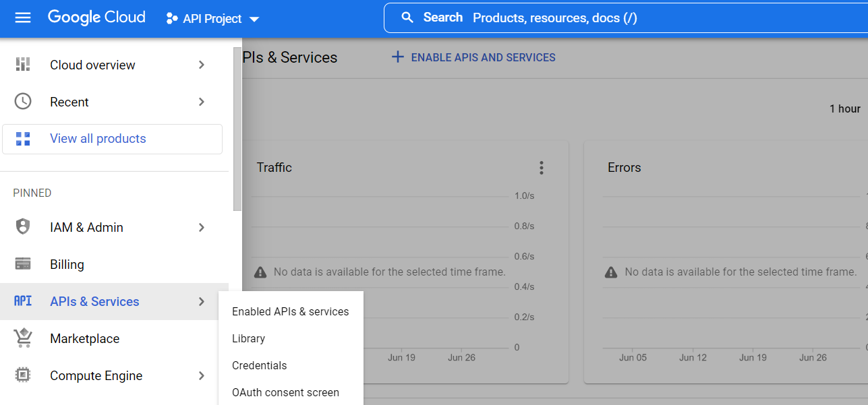Open the Billing sidebar item
The image size is (868, 405).
[x=115, y=264]
